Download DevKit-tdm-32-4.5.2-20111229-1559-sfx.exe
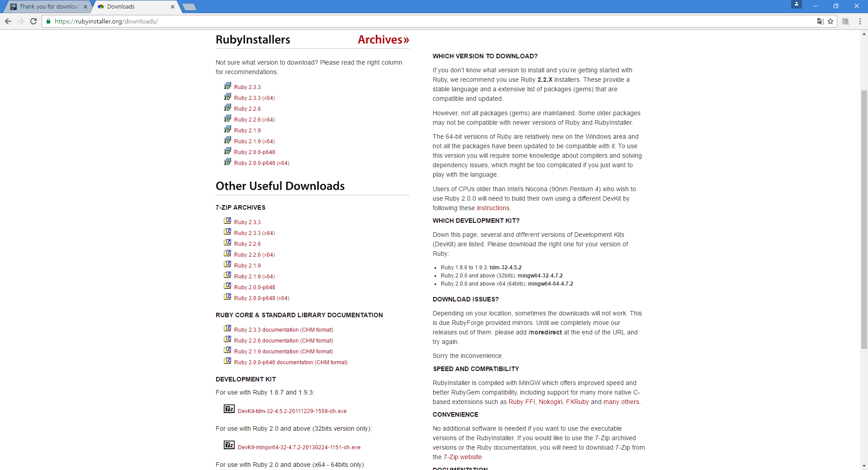Image resolution: width=868 pixels, height=470 pixels. tap(292, 411)
